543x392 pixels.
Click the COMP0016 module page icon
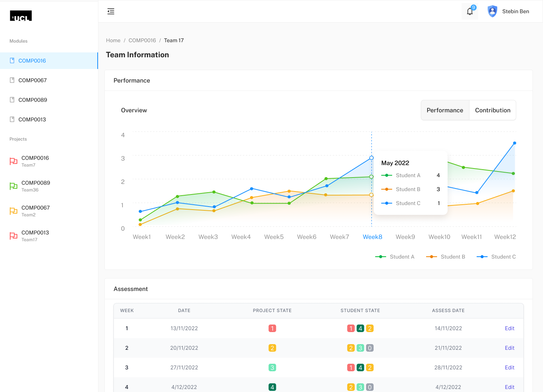12,61
